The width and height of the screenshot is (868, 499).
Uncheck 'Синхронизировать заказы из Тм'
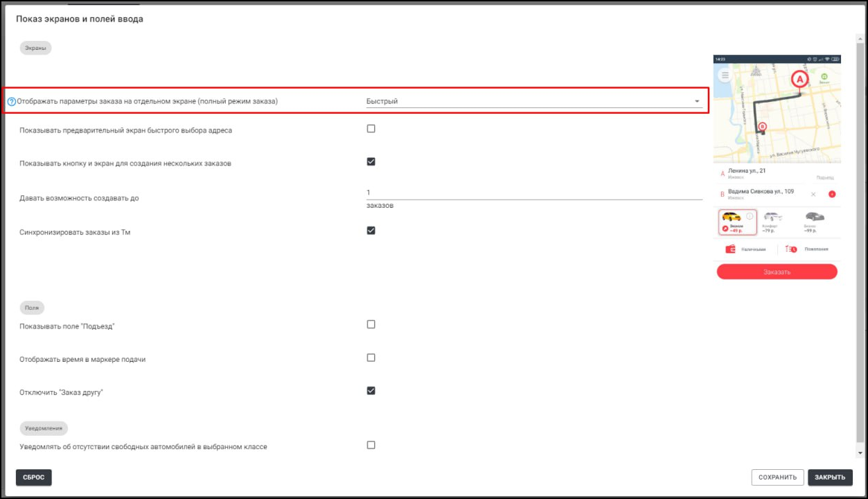click(371, 231)
